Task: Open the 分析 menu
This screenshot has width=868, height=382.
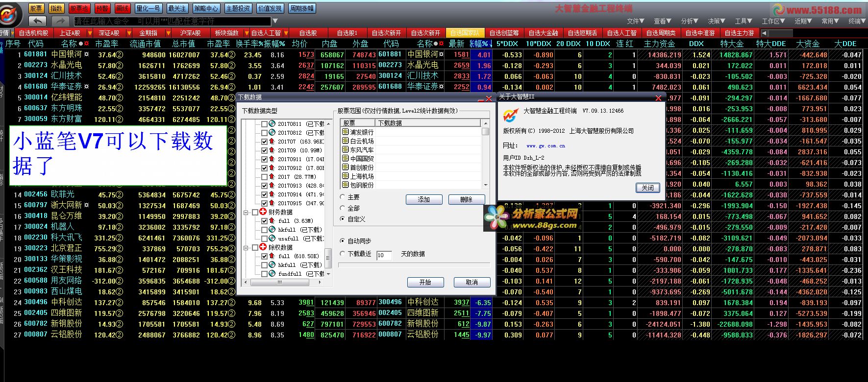Action: click(x=690, y=21)
